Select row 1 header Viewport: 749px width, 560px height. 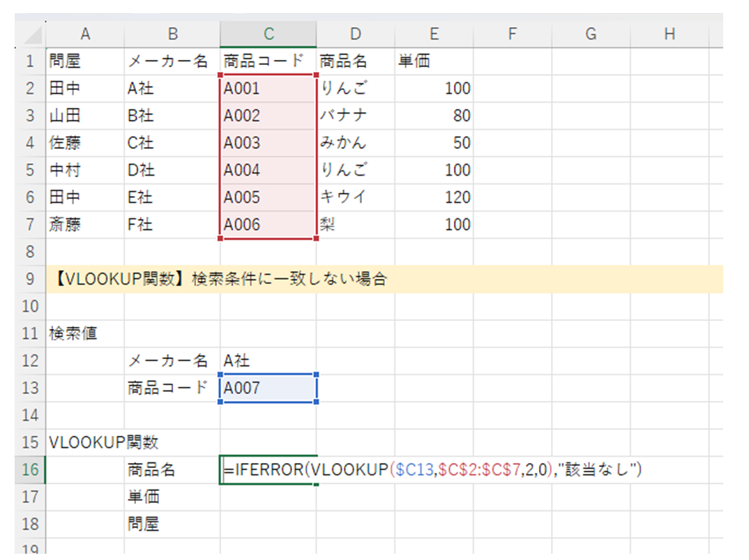tap(30, 61)
